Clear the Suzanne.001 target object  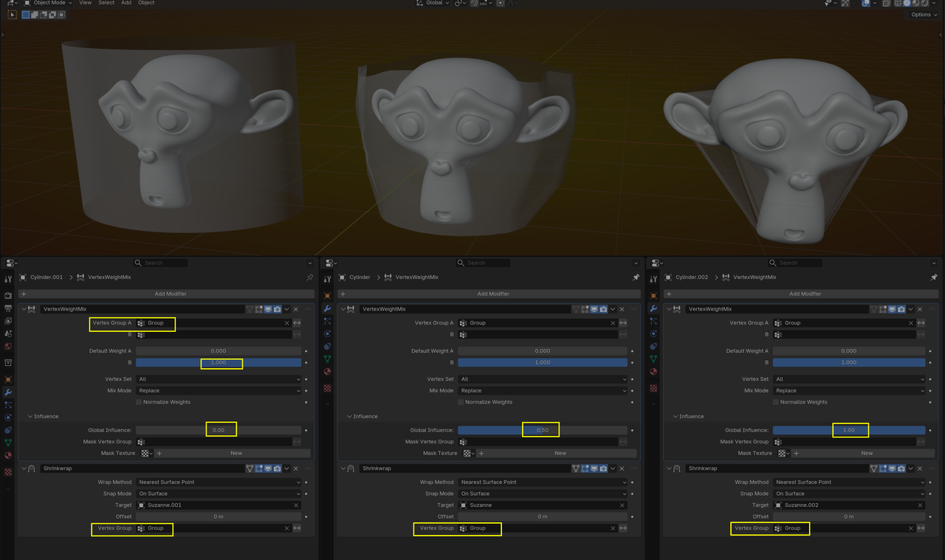(x=297, y=505)
